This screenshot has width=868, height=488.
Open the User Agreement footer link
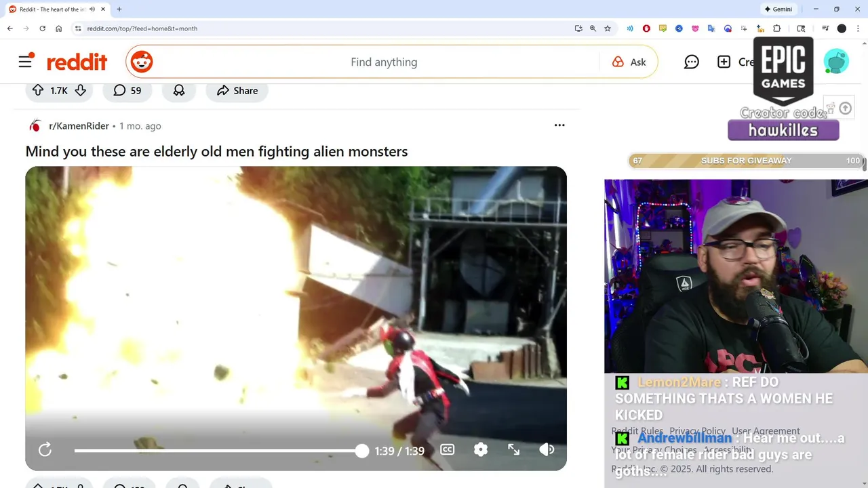tap(766, 431)
